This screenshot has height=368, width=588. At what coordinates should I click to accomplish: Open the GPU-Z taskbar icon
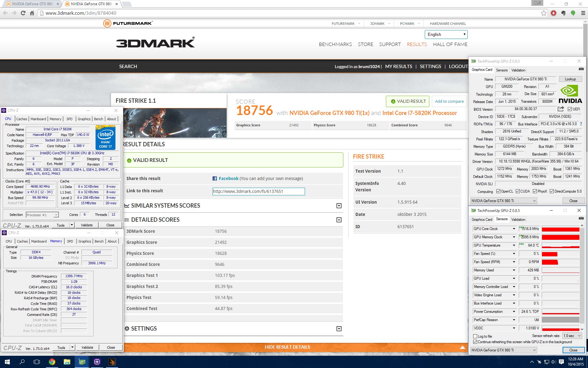click(82, 362)
